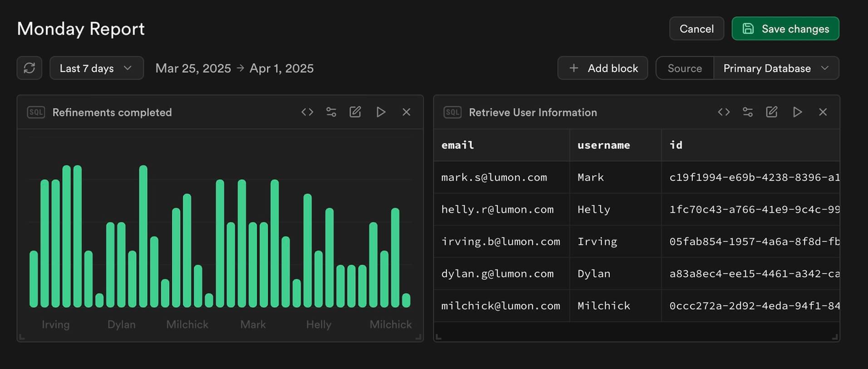Open settings sliders for Retrieve User Information block

[748, 112]
